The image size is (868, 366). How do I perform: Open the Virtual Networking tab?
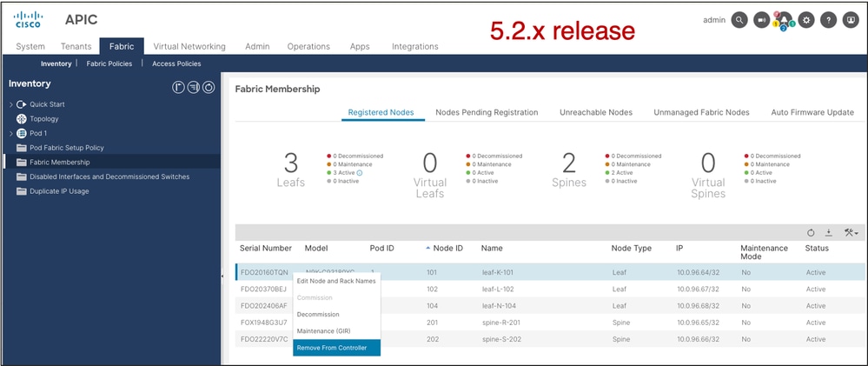click(x=189, y=47)
